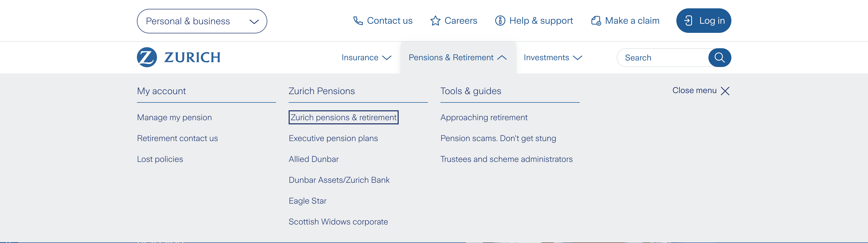Click the magnifying glass search button
868x243 pixels.
pos(719,58)
